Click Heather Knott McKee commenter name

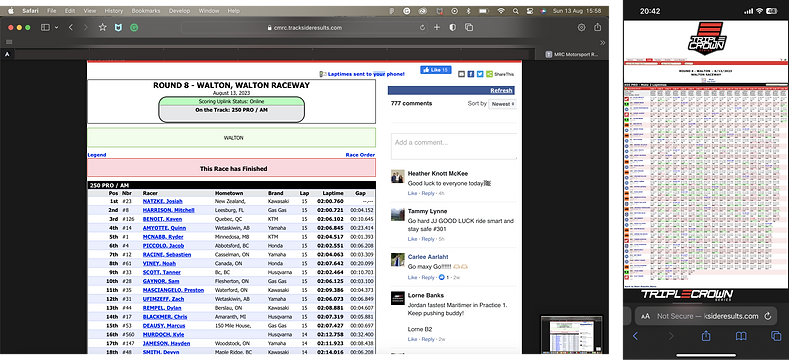438,174
